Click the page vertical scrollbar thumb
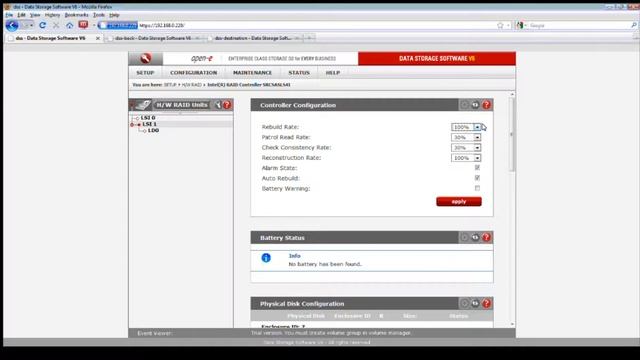The width and height of the screenshot is (640, 360). 512,135
